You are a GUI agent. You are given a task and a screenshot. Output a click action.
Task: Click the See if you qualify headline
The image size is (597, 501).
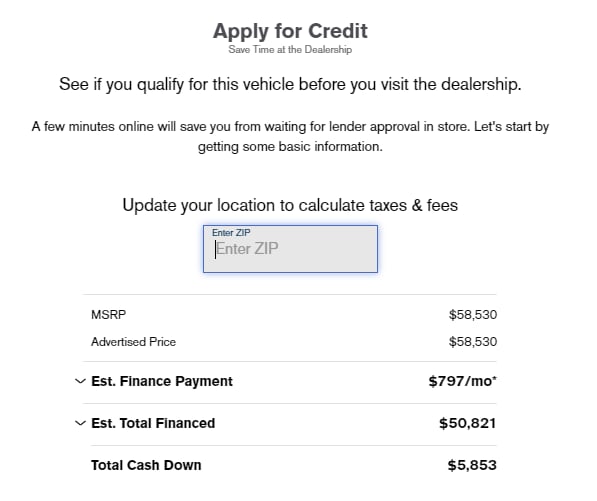click(290, 84)
